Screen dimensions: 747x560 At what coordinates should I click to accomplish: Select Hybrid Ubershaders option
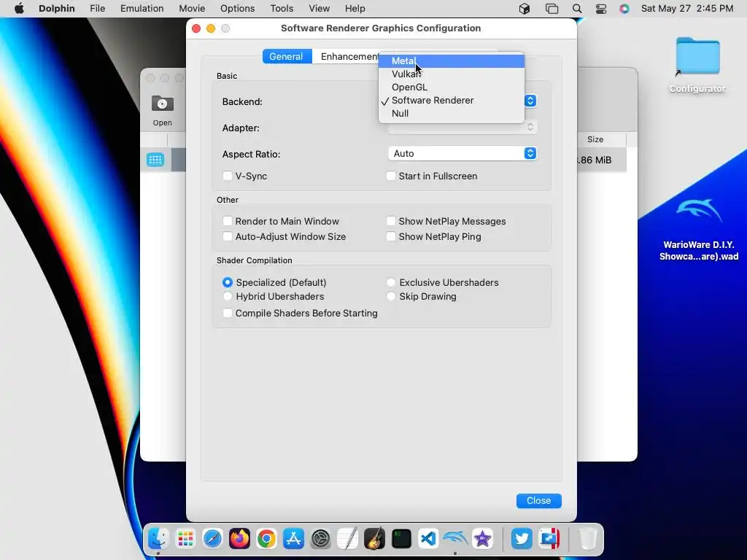228,296
